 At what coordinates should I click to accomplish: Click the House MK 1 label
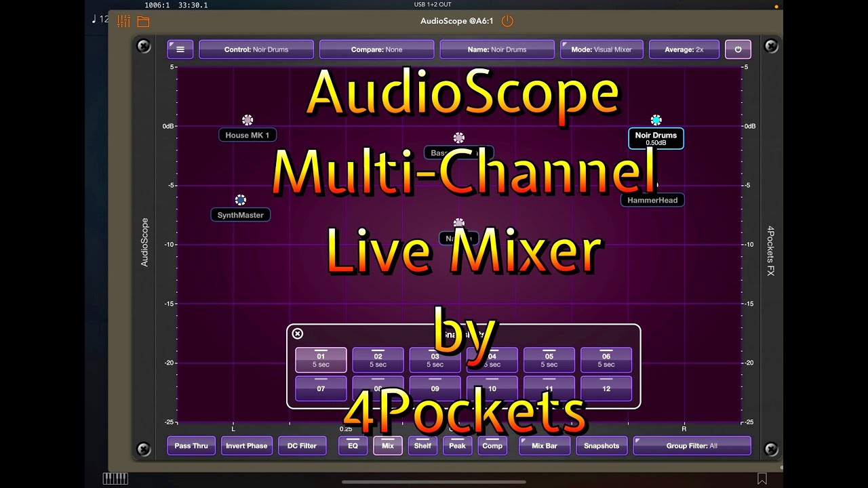pyautogui.click(x=248, y=135)
